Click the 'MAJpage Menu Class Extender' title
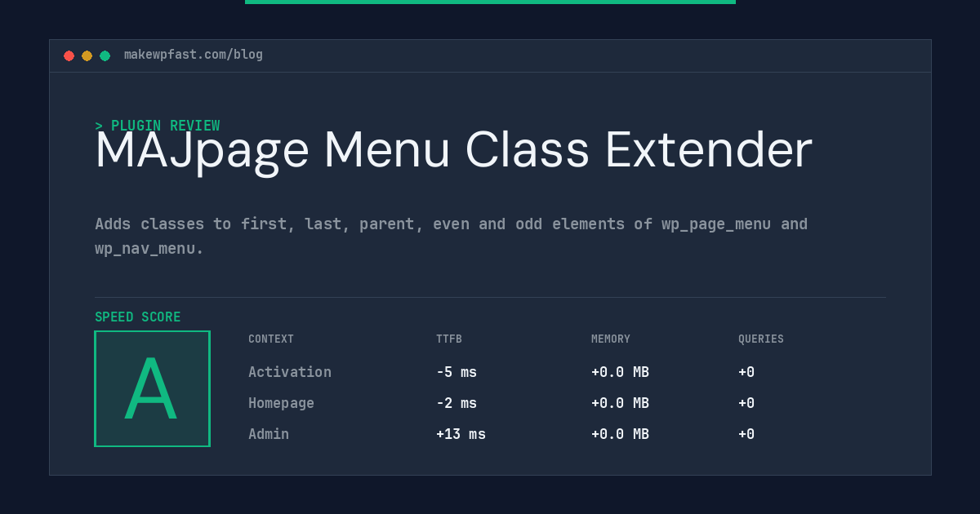This screenshot has width=980, height=514. pyautogui.click(x=454, y=150)
